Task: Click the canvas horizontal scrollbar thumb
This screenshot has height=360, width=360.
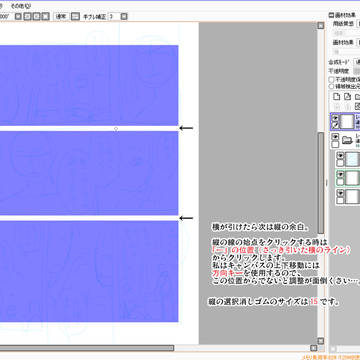Action: (x=87, y=348)
